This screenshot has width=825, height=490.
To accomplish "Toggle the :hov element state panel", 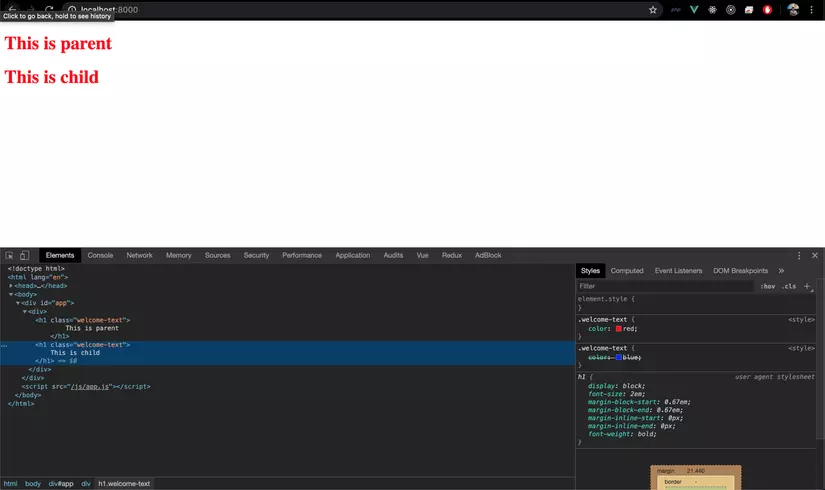I will click(x=768, y=286).
